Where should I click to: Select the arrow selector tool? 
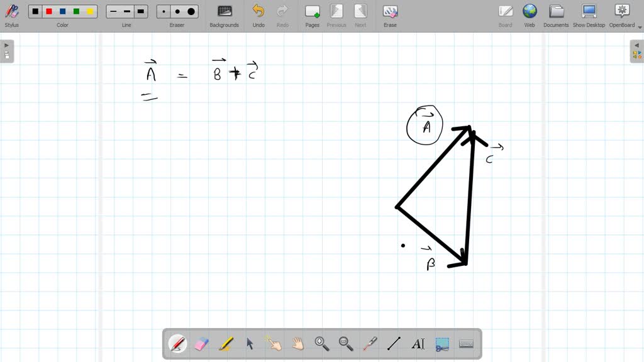(250, 343)
